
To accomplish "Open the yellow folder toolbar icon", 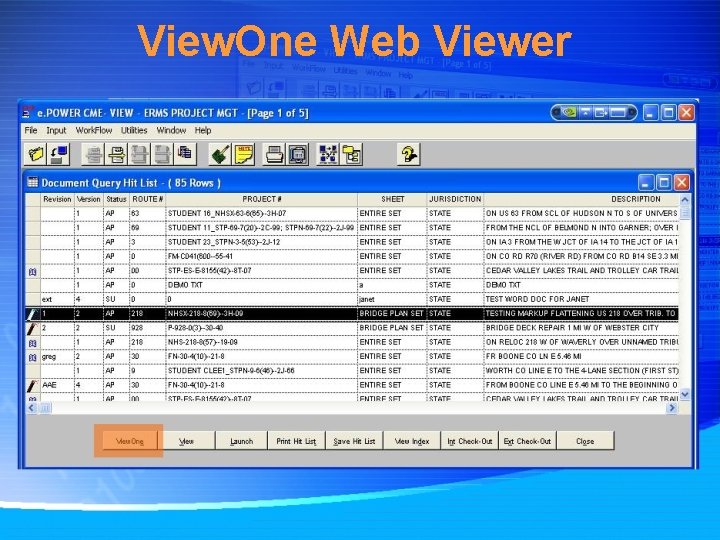I will [35, 154].
